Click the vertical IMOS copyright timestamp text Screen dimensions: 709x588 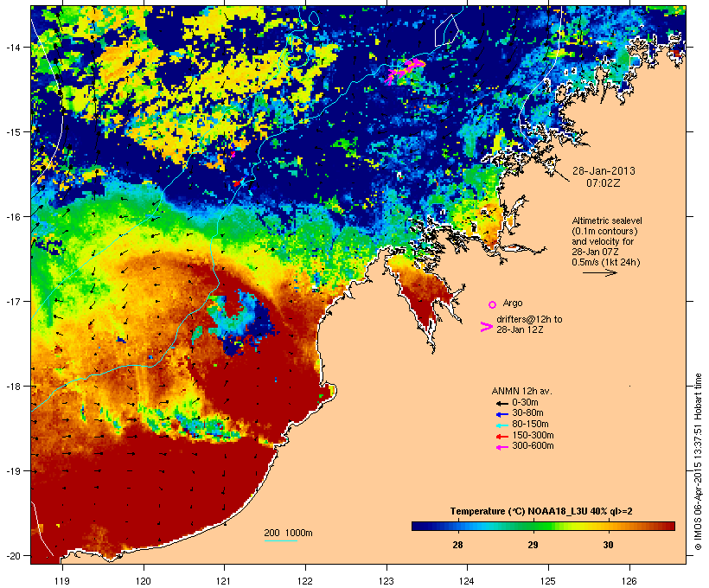pos(699,462)
